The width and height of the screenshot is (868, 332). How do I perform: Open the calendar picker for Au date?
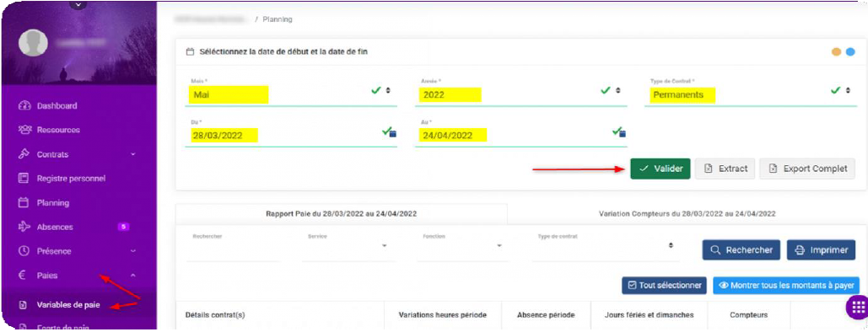[x=623, y=133]
